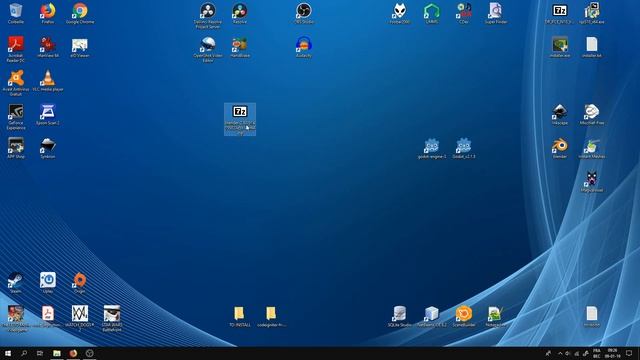The height and width of the screenshot is (360, 640).
Task: Select the Steam desktop shortcut
Action: pyautogui.click(x=16, y=282)
